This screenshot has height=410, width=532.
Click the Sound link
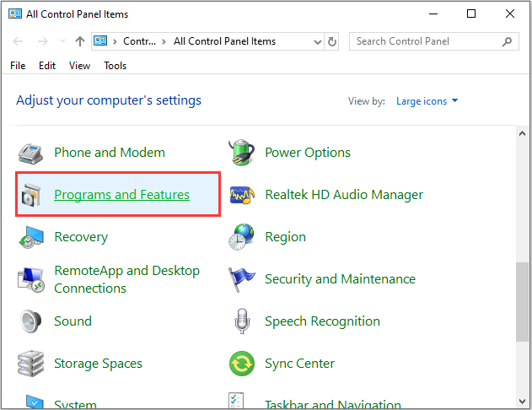point(73,321)
